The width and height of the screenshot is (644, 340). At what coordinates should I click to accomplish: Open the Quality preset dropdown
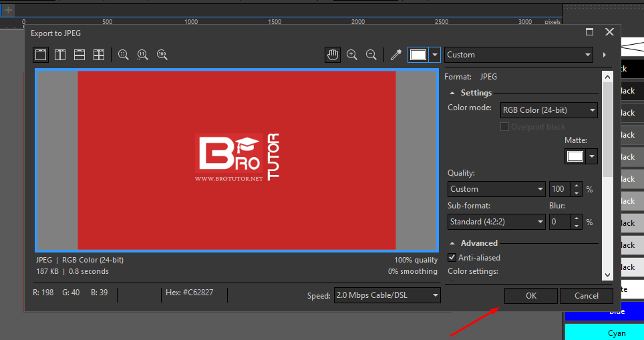point(496,189)
